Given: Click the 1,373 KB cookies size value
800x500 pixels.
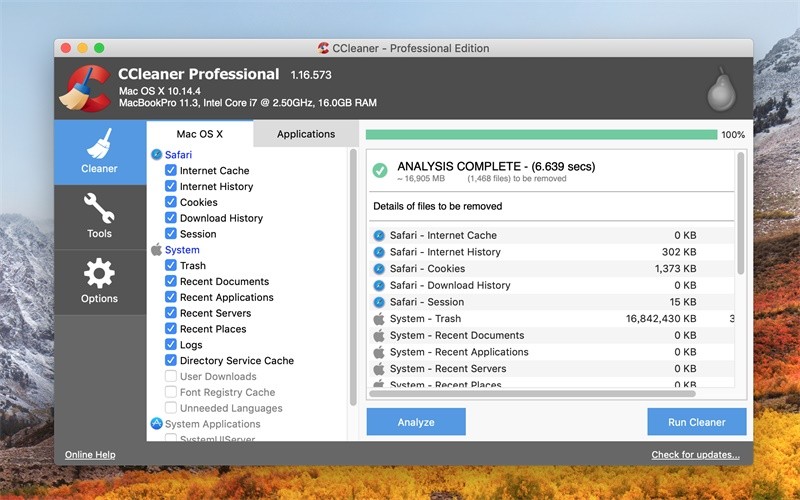Looking at the screenshot, I should (x=676, y=269).
